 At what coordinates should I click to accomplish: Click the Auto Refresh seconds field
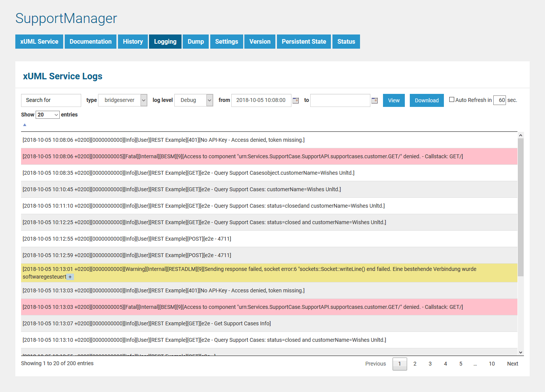500,100
